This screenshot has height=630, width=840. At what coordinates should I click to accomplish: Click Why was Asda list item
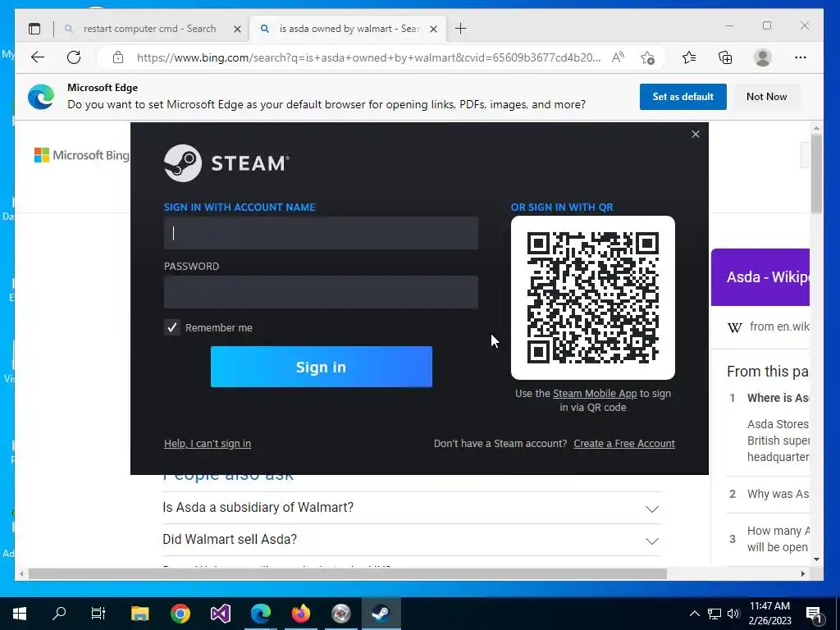point(778,494)
